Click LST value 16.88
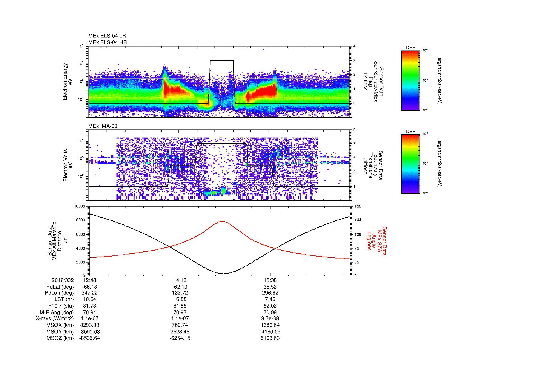 [180, 299]
